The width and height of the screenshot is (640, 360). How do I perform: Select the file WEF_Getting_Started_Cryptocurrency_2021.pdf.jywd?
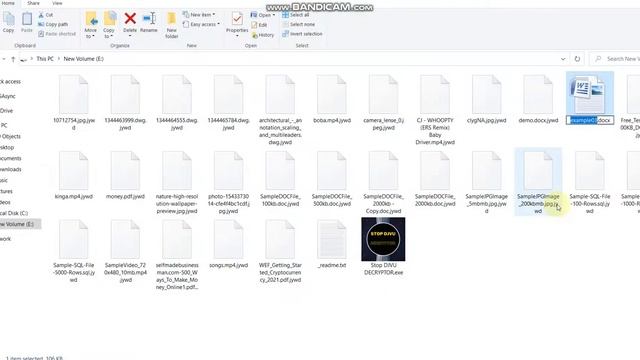pos(280,251)
